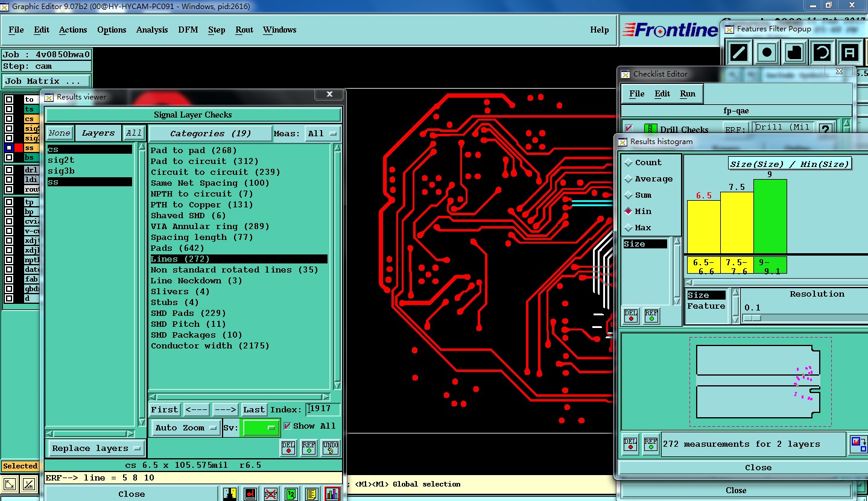The width and height of the screenshot is (868, 501).
Task: Click the question mark help icon for Drill Checks
Action: click(x=825, y=129)
